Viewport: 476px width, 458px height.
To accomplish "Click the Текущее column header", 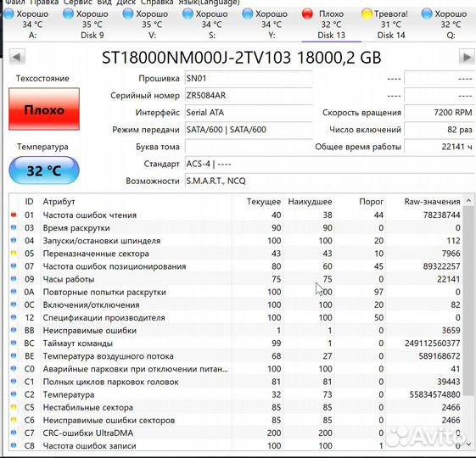I will 264,202.
